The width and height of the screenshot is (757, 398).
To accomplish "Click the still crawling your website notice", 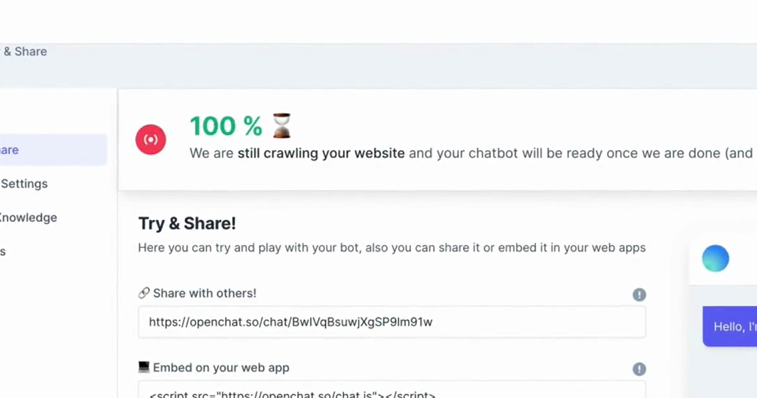I will (321, 153).
